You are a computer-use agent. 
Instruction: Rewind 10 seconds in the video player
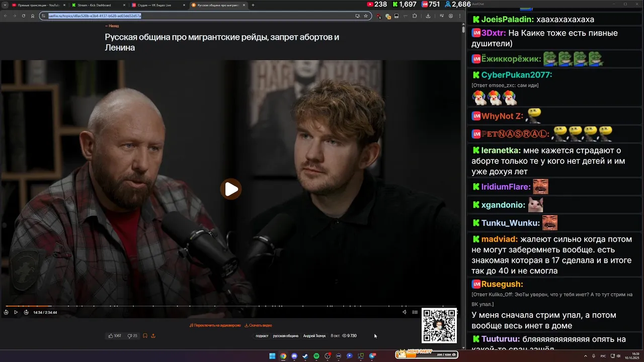click(x=6, y=312)
